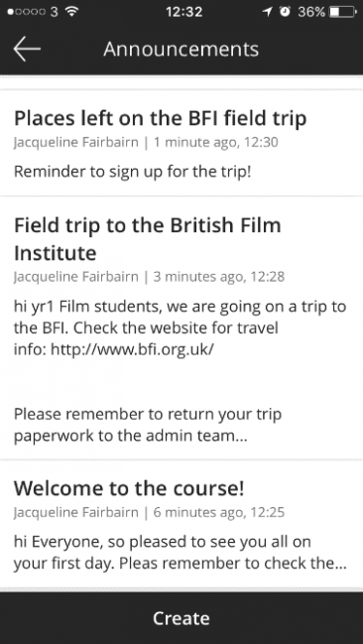Tap the Announcements header title

tap(181, 49)
